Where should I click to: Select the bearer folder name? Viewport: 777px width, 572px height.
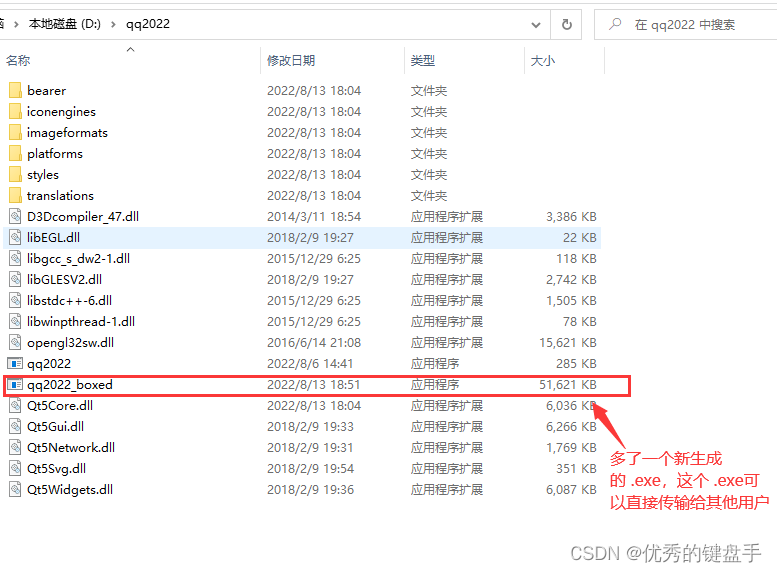(x=47, y=91)
